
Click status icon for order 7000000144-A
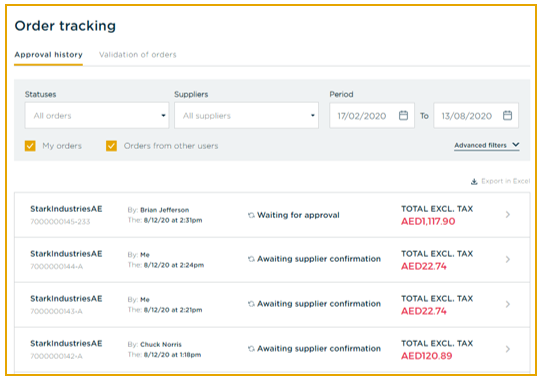[251, 259]
